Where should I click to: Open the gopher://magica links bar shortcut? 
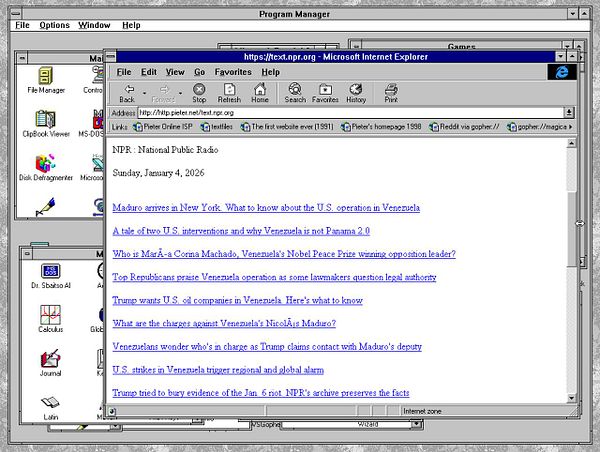(536, 127)
